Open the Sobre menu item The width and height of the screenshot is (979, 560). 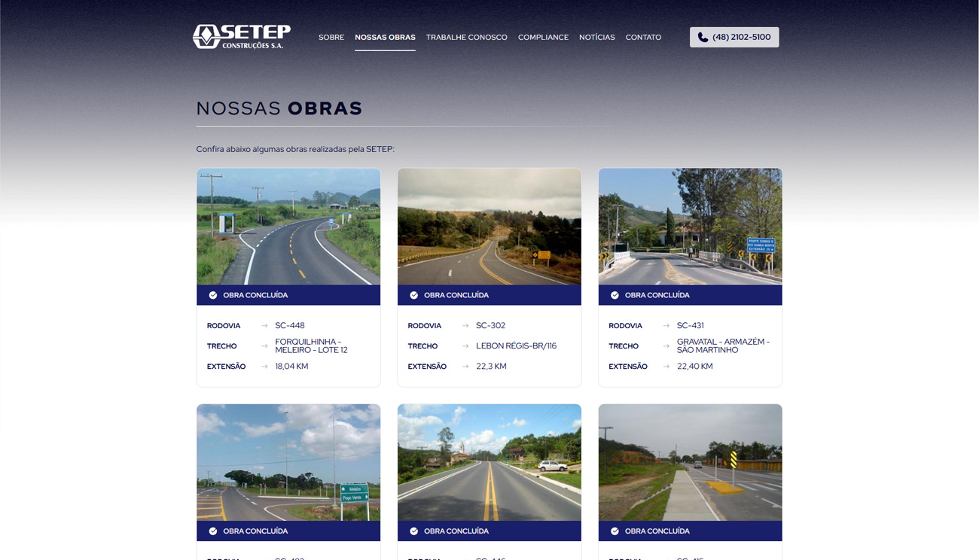tap(331, 38)
